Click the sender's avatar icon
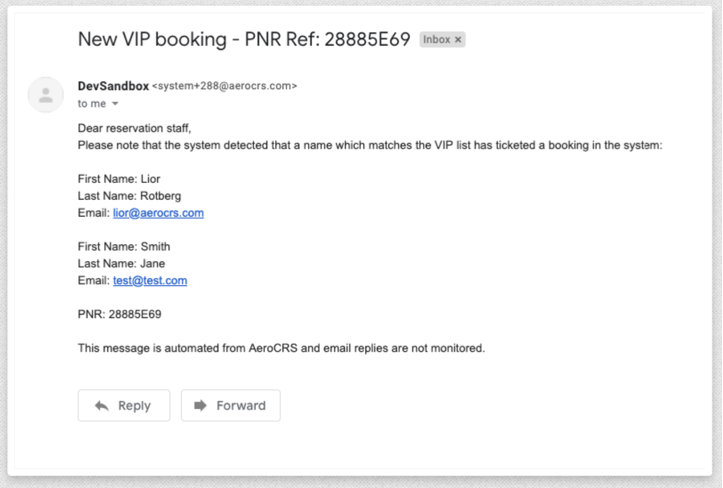The image size is (723, 488). click(x=46, y=95)
